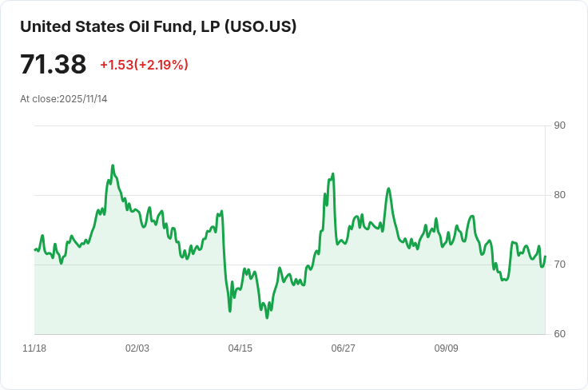This screenshot has width=588, height=390.
Task: Click the highest peak of the price line
Action: click(x=113, y=165)
